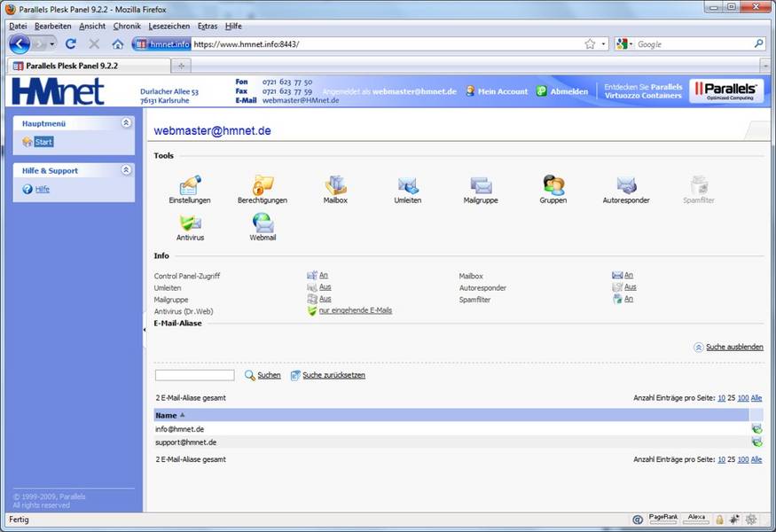Viewport: 776px width, 532px height.
Task: Open the Ansicht menu
Action: click(x=92, y=27)
